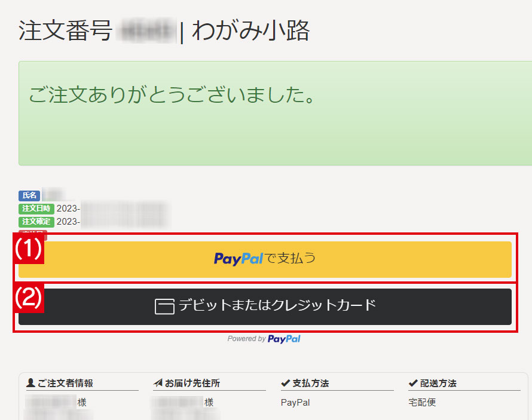Viewport: 532px width, 420px height.
Task: Click the green 注文確定 label badge
Action: [36, 222]
